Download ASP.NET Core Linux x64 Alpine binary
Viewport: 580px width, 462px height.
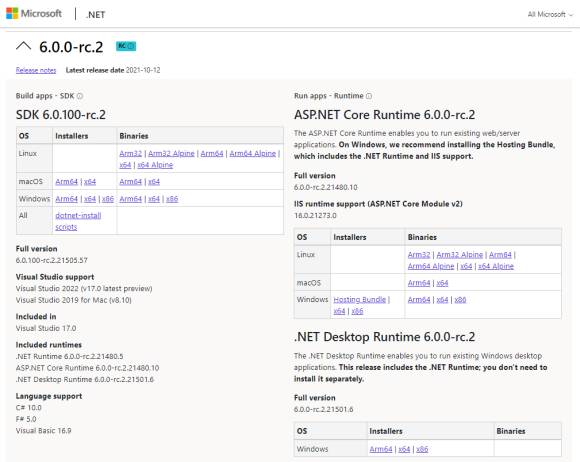tap(496, 266)
